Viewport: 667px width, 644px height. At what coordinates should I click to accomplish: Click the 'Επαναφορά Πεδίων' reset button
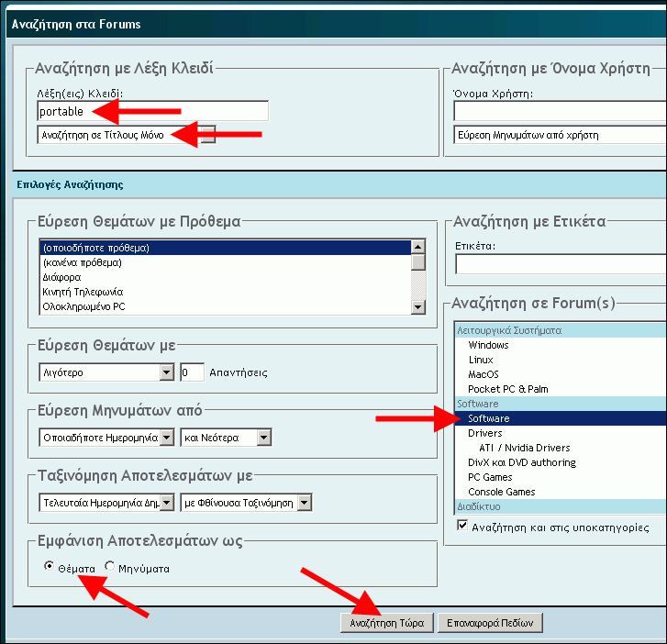tap(490, 623)
